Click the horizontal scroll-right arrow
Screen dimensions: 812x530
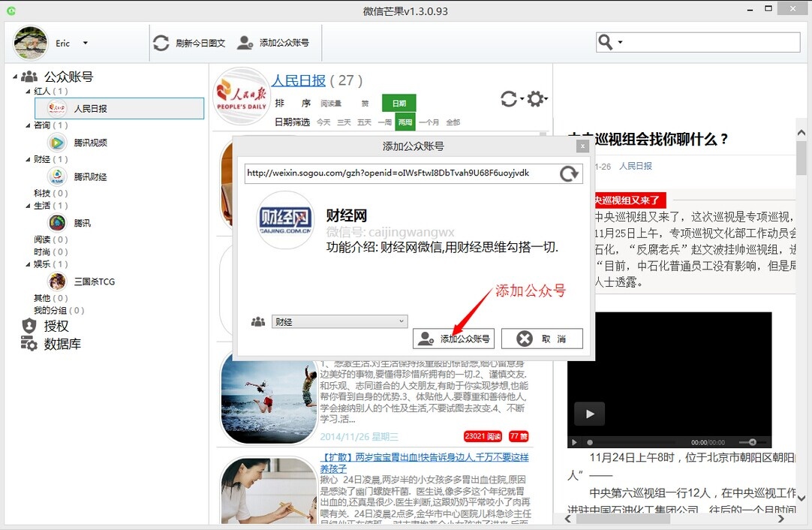[x=781, y=518]
